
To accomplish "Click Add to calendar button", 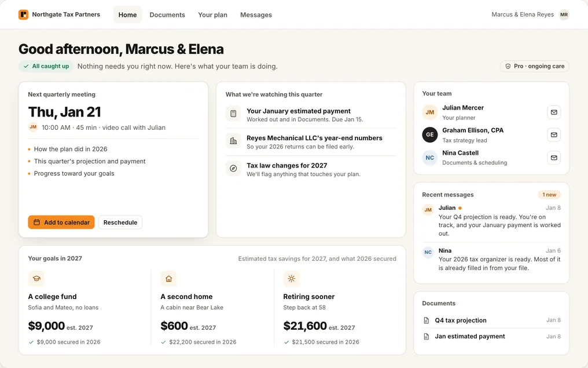I will coord(61,223).
